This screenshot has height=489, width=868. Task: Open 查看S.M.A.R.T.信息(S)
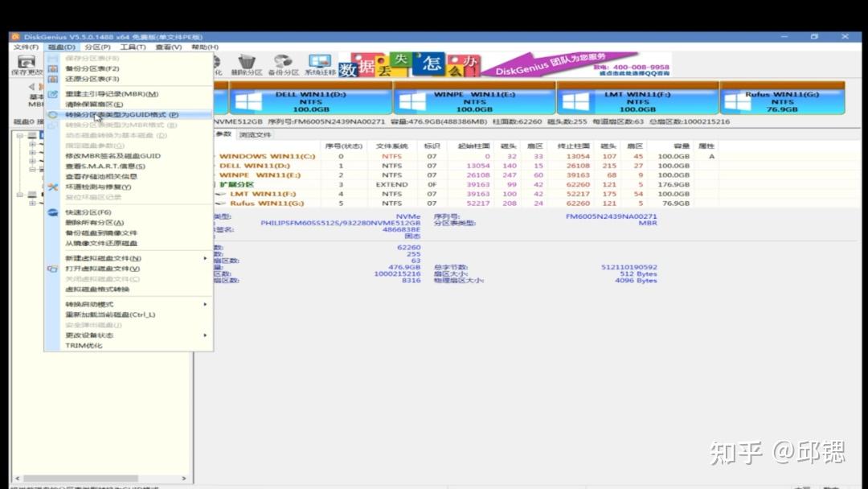click(x=129, y=166)
